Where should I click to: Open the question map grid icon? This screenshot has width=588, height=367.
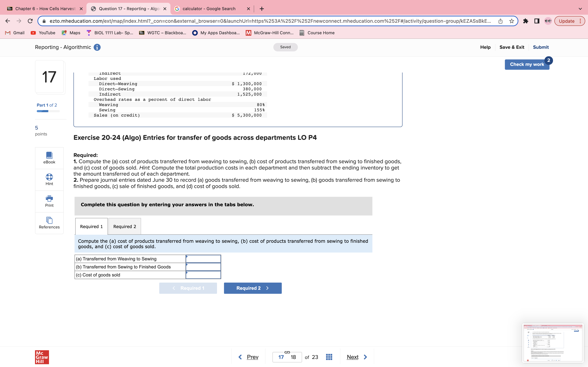tap(329, 357)
